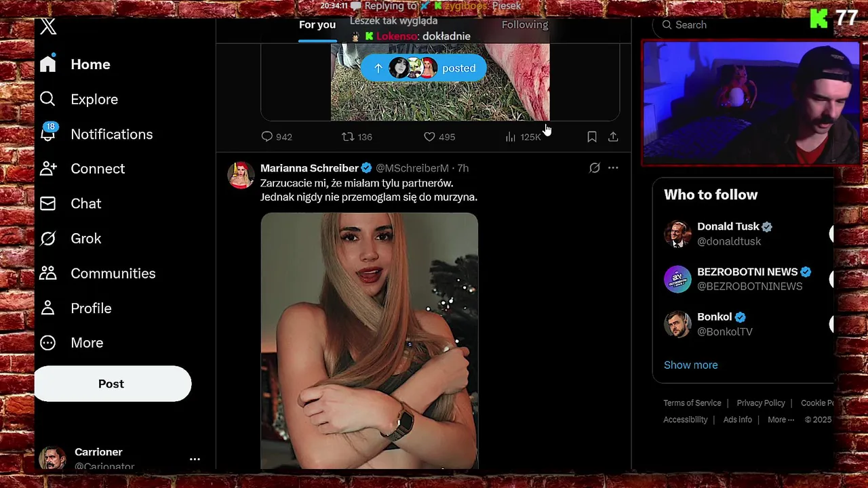The height and width of the screenshot is (488, 868).
Task: Switch to the Following tab
Action: click(x=525, y=25)
